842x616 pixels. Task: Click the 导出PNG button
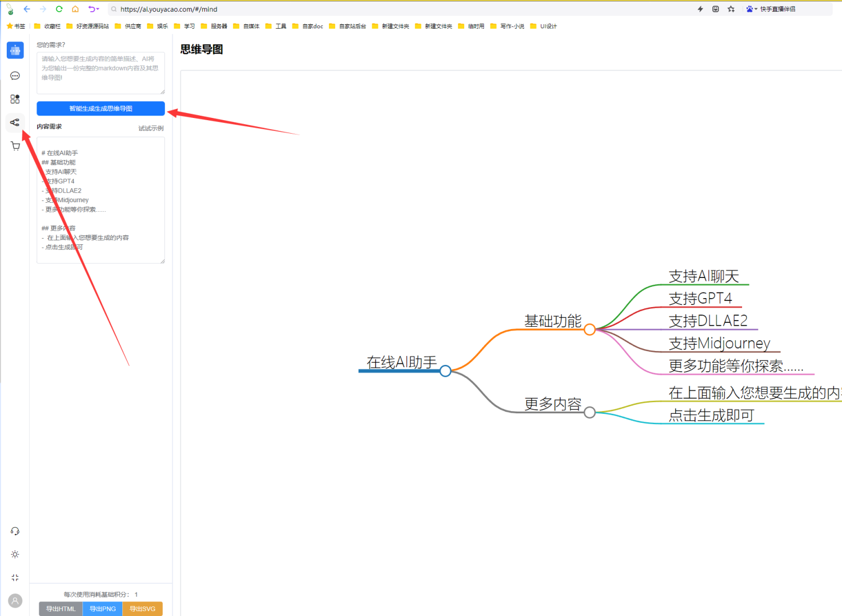(x=103, y=609)
